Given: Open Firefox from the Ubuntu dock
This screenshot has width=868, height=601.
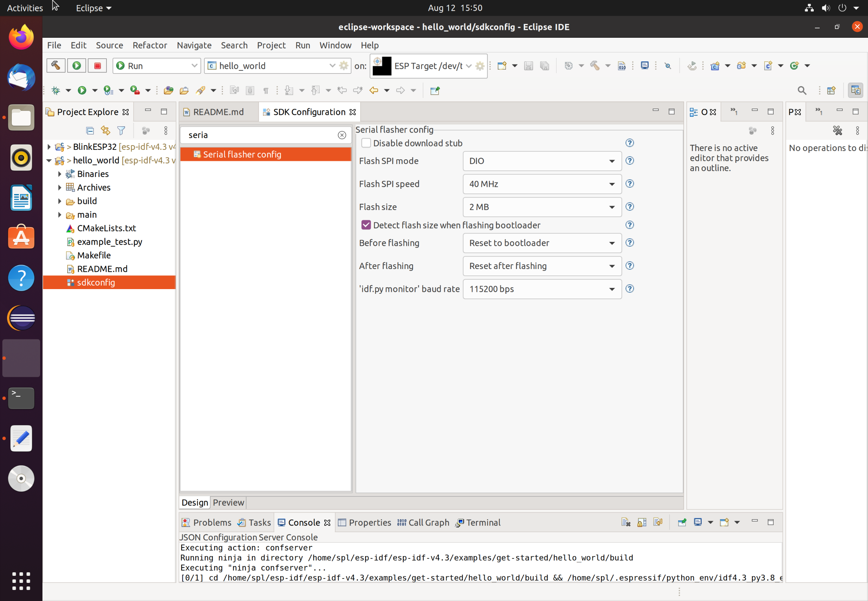Looking at the screenshot, I should 21,37.
